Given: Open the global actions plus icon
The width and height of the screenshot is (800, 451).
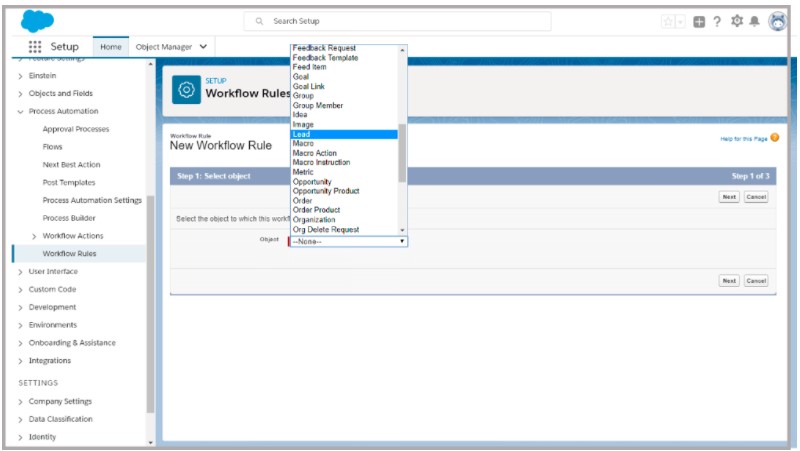Looking at the screenshot, I should click(x=699, y=21).
